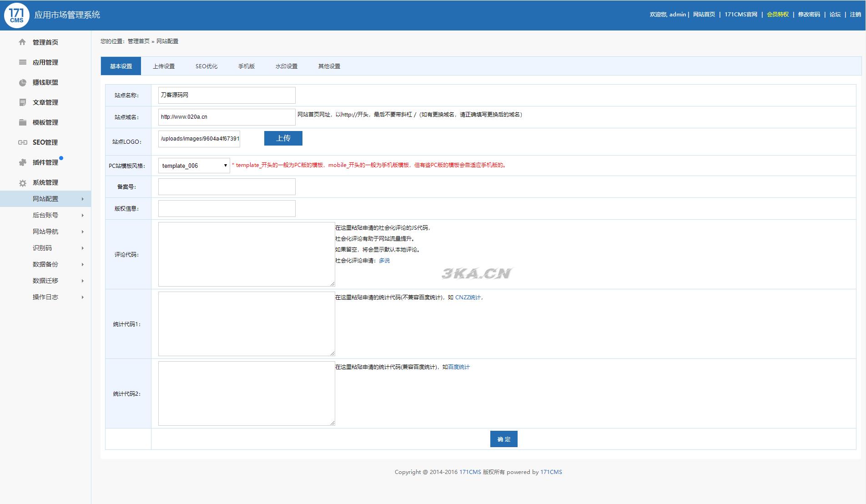
Task: Click the home icon beside 管理首页
Action: (x=22, y=42)
